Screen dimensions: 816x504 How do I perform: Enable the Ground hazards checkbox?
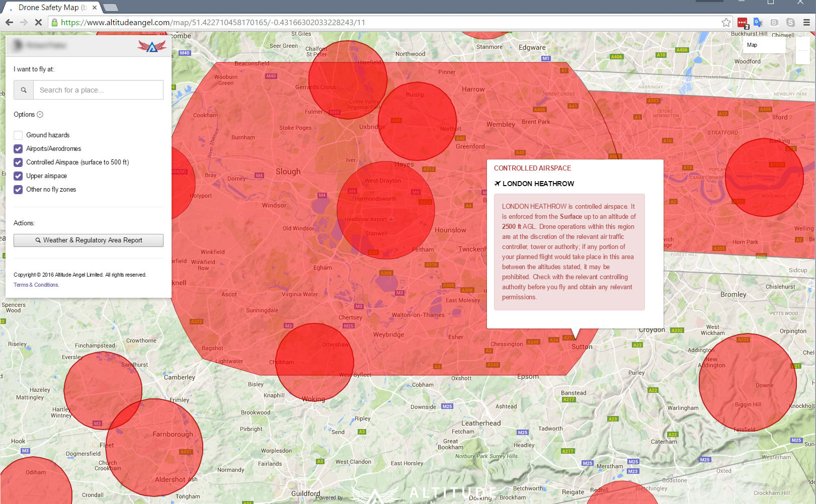pyautogui.click(x=18, y=135)
